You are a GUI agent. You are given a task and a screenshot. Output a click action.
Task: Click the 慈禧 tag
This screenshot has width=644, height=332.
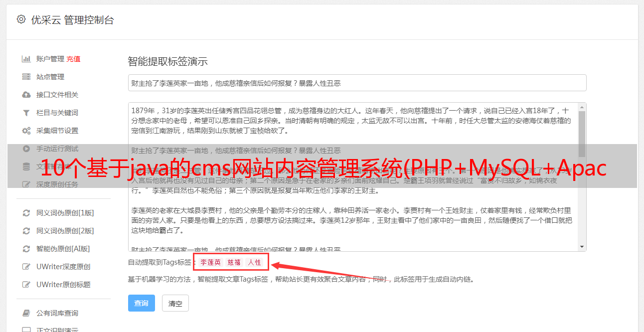pos(234,262)
